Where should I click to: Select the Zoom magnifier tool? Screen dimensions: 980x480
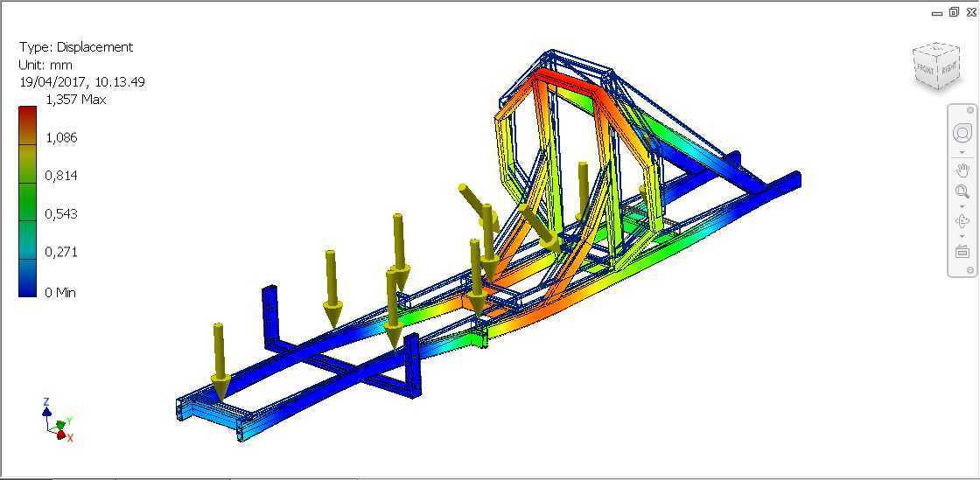click(962, 191)
